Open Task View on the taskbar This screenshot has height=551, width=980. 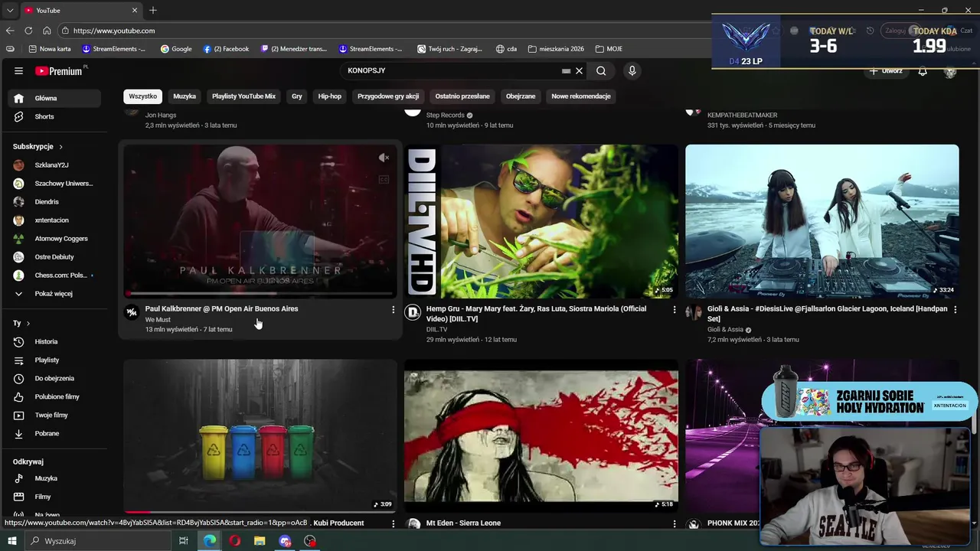[184, 541]
